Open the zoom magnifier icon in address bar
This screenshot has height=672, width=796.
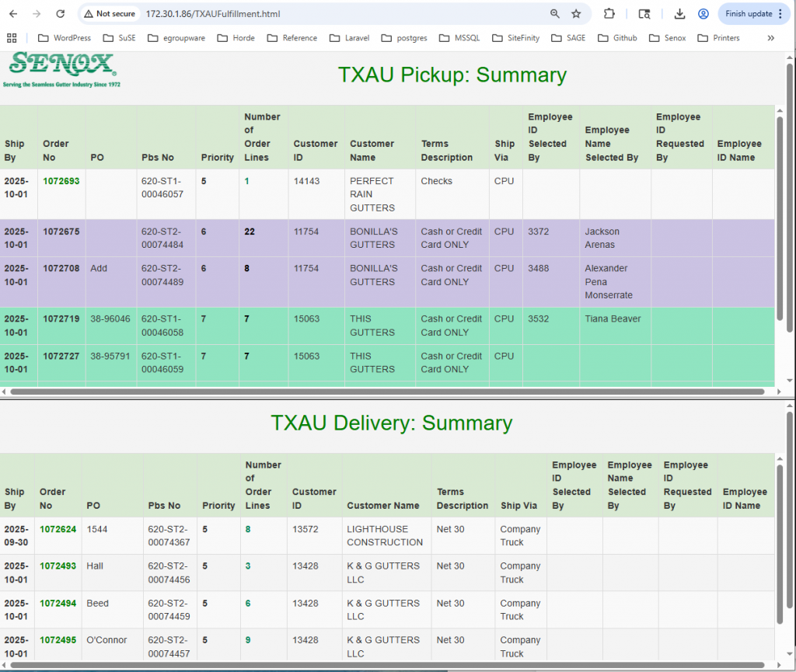[x=555, y=14]
